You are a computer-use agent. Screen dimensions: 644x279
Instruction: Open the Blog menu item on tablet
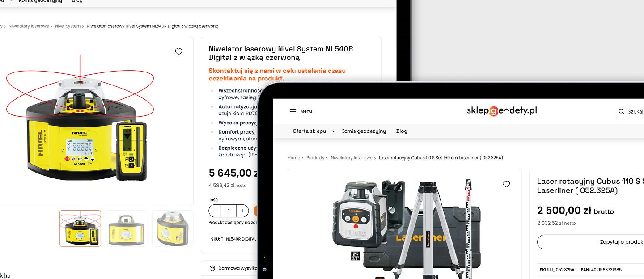(x=402, y=131)
